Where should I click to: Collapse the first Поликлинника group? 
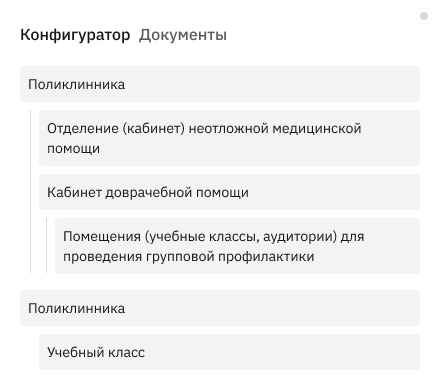(x=220, y=84)
